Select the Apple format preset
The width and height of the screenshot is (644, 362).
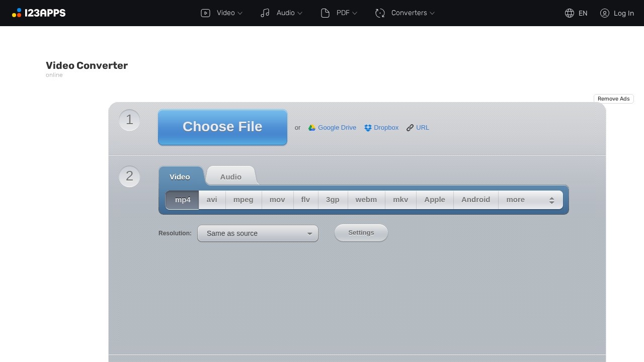[434, 200]
